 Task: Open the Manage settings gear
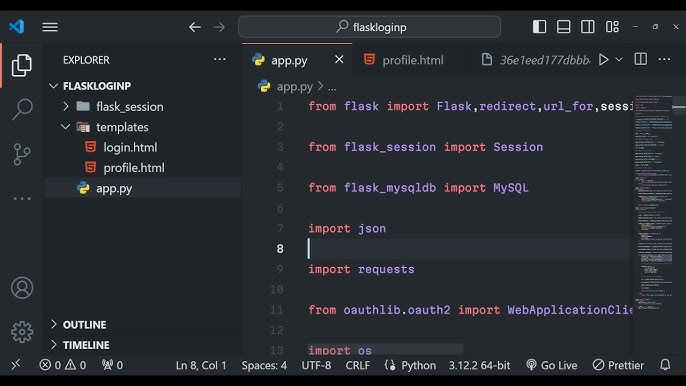(x=22, y=332)
